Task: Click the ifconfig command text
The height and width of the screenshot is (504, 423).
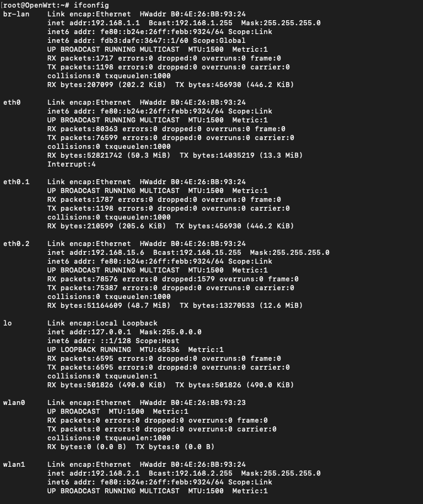Action: [x=91, y=6]
